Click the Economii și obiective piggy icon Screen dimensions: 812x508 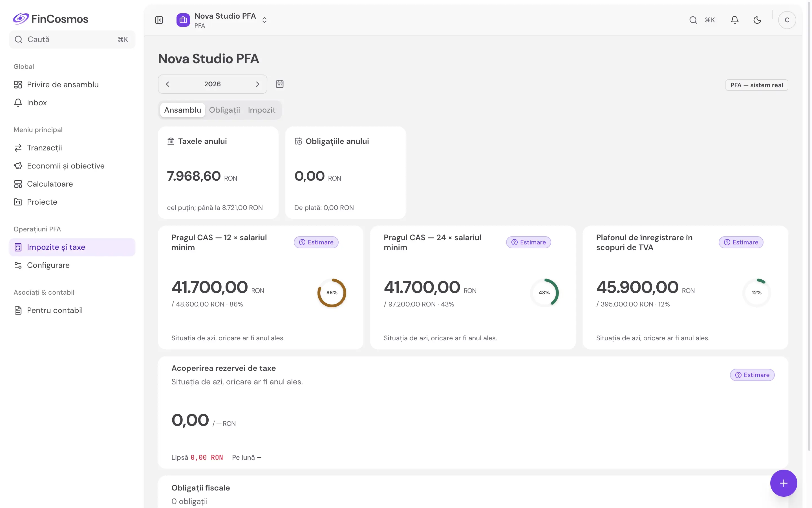(x=18, y=166)
